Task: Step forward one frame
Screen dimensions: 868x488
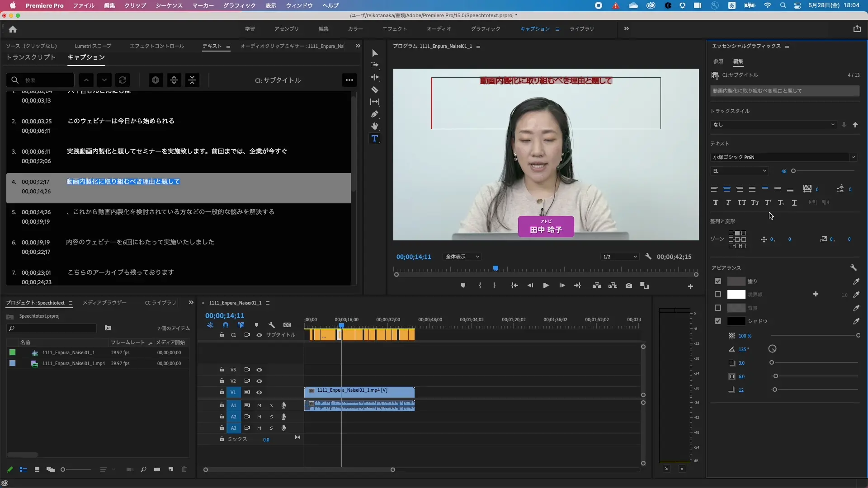Action: coord(562,286)
